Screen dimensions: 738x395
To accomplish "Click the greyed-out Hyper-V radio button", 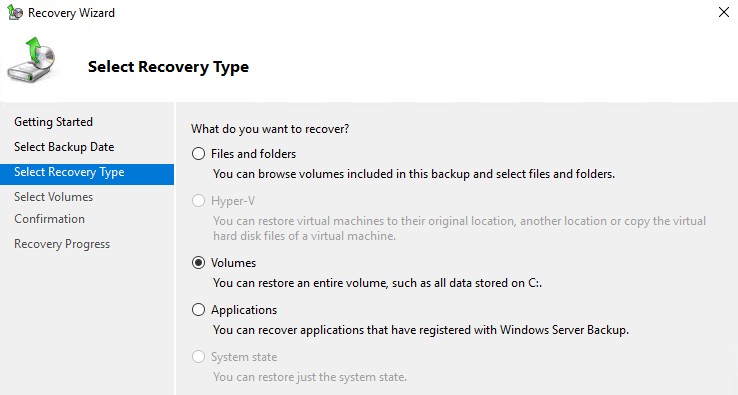I will tap(199, 201).
